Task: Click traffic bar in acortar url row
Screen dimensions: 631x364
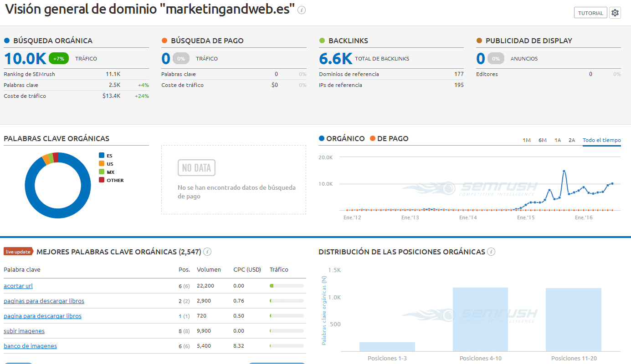Action: point(287,286)
